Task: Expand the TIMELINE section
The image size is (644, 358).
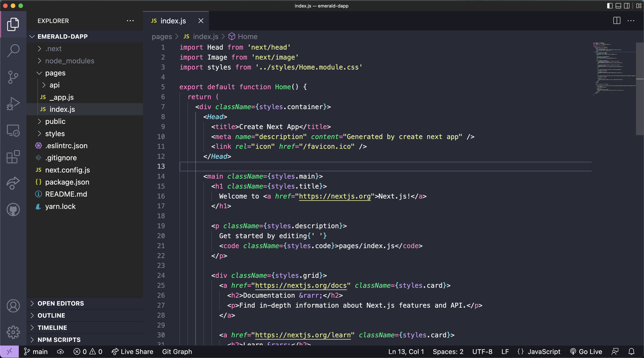Action: click(85, 328)
